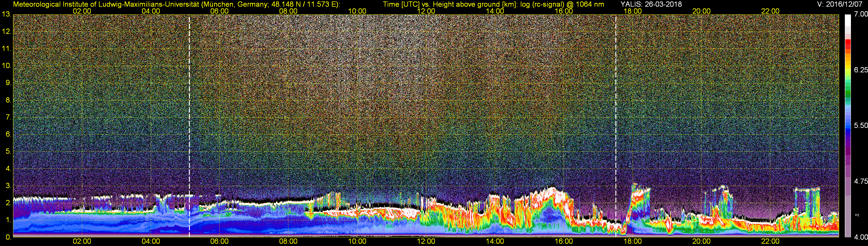Pick the white top segment of the color scale
Screen dimensions: 868x246
[847, 20]
